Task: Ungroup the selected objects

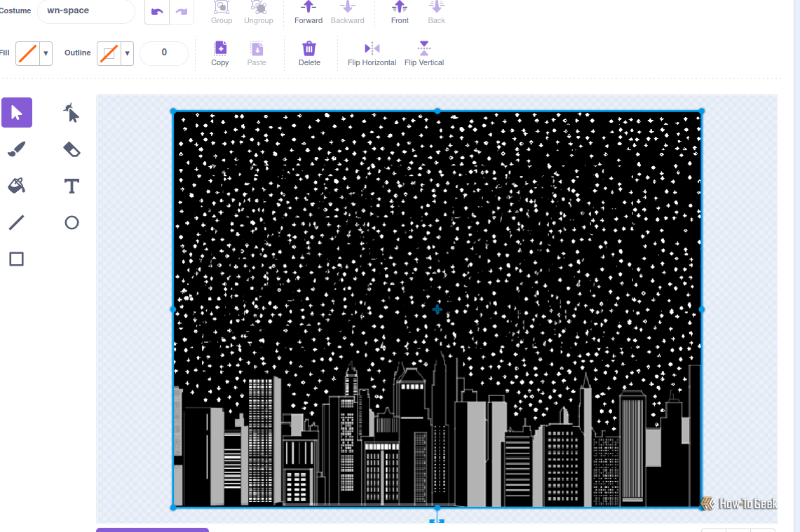Action: [x=259, y=13]
